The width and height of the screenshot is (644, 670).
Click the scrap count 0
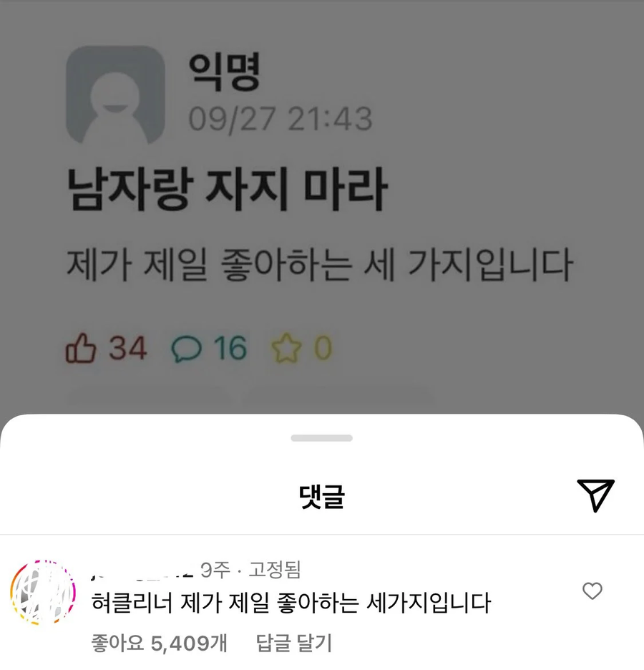click(x=323, y=348)
